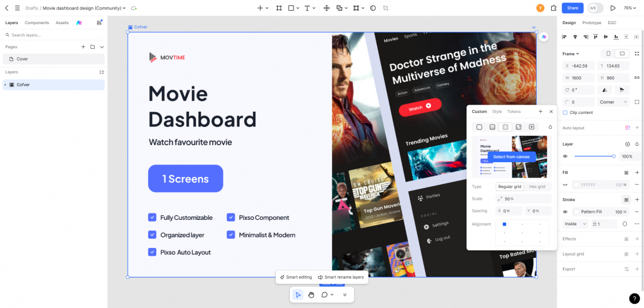Click the Align bottom icon
Screen dimensions: 644x308
click(616, 37)
